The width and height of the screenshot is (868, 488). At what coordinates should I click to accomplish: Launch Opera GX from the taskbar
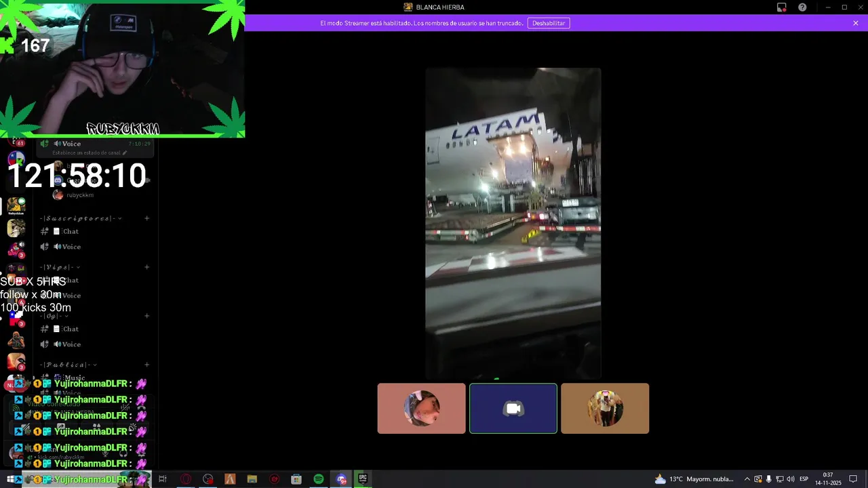click(x=185, y=479)
